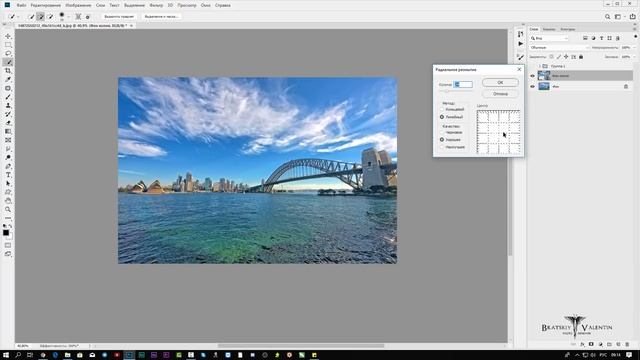
Task: Click the Количество amount input field
Action: tap(463, 84)
